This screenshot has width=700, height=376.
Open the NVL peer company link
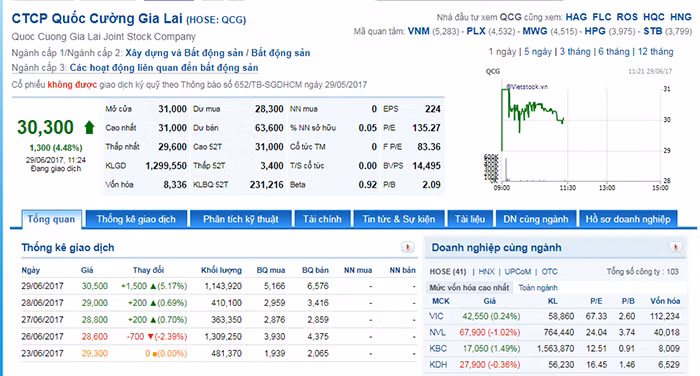pos(438,332)
